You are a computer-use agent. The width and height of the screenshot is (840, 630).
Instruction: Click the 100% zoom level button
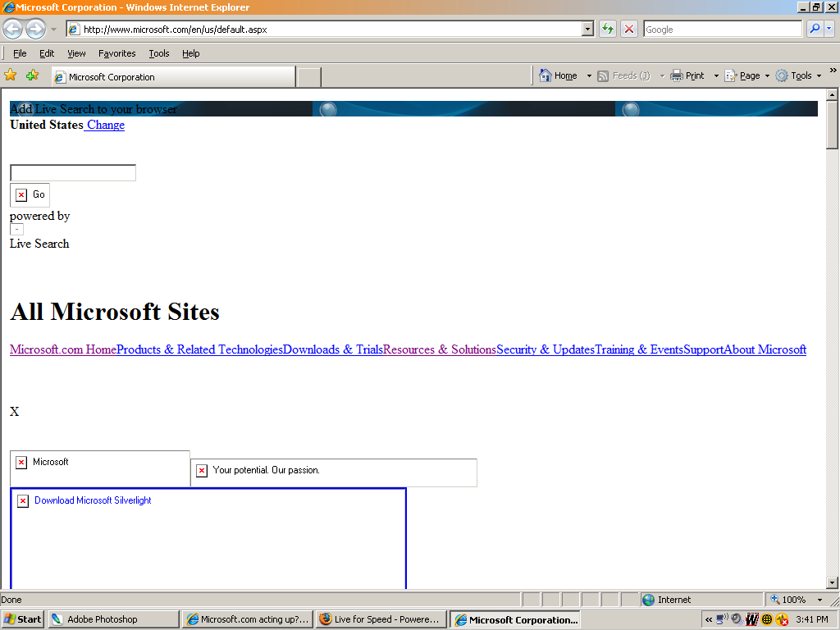788,600
